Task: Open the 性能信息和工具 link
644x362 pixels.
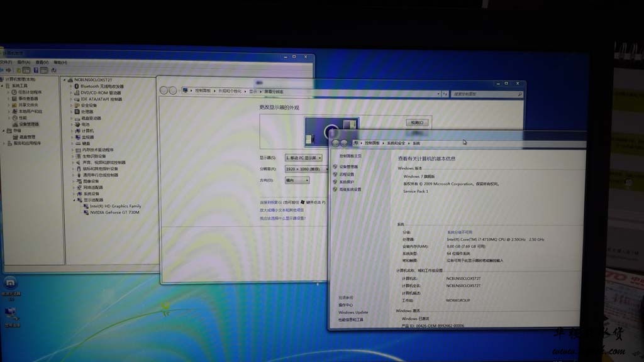Action: [x=351, y=320]
